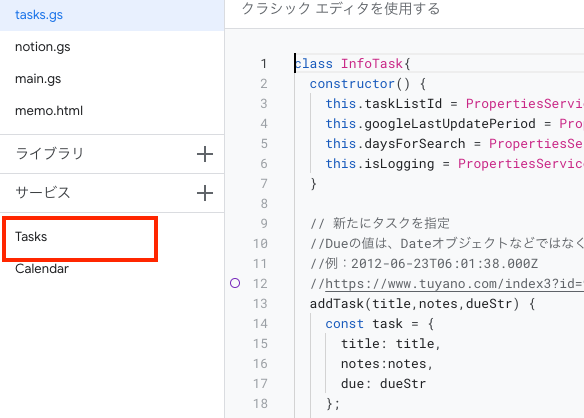Click the ライブラリ section header
The width and height of the screenshot is (584, 418).
[x=50, y=154]
